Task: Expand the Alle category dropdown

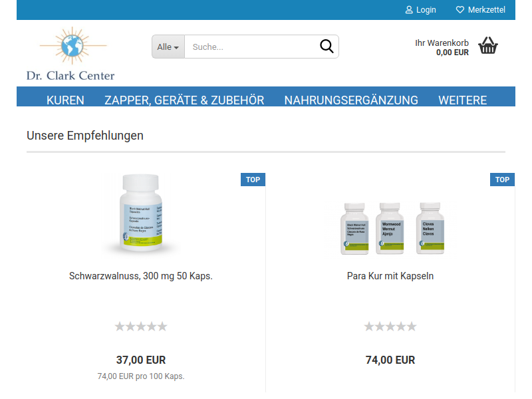Action: pos(168,47)
